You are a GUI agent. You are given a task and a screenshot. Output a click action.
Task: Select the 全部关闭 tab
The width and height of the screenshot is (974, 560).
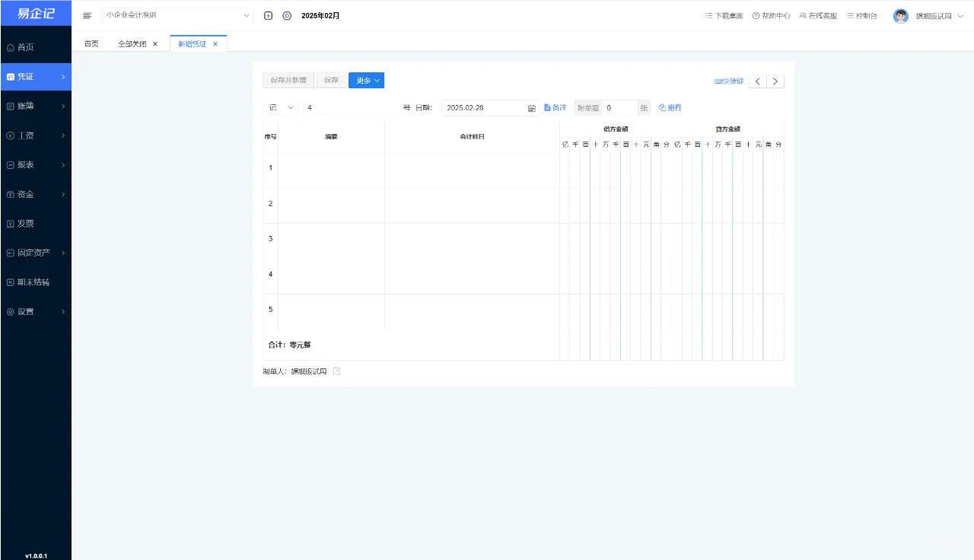coord(132,44)
